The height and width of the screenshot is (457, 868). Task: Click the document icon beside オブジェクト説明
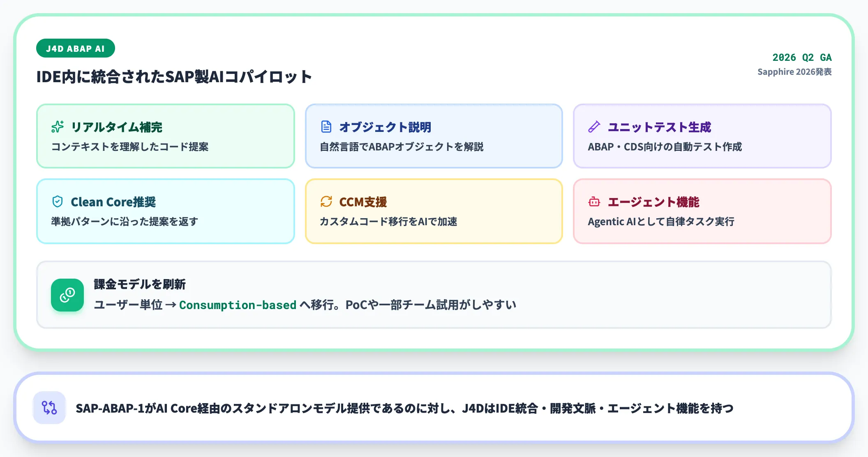pyautogui.click(x=326, y=127)
